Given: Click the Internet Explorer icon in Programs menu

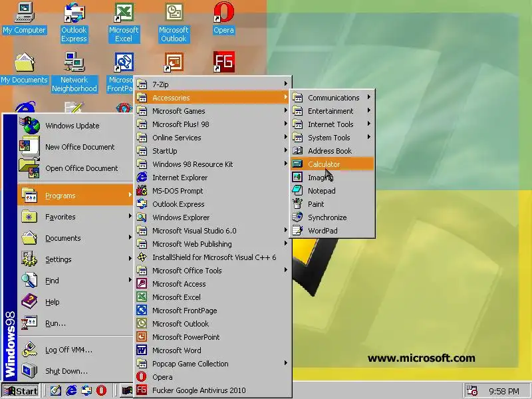Looking at the screenshot, I should pyautogui.click(x=142, y=177).
